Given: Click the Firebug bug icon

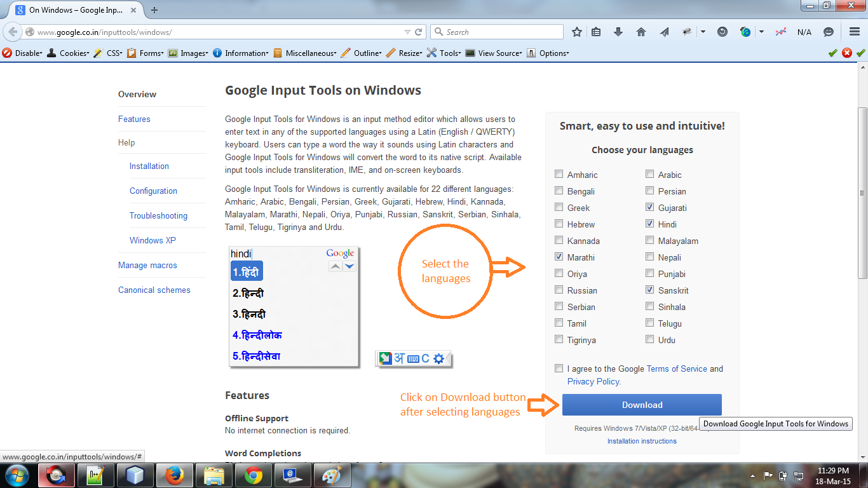Looking at the screenshot, I should coord(687,32).
